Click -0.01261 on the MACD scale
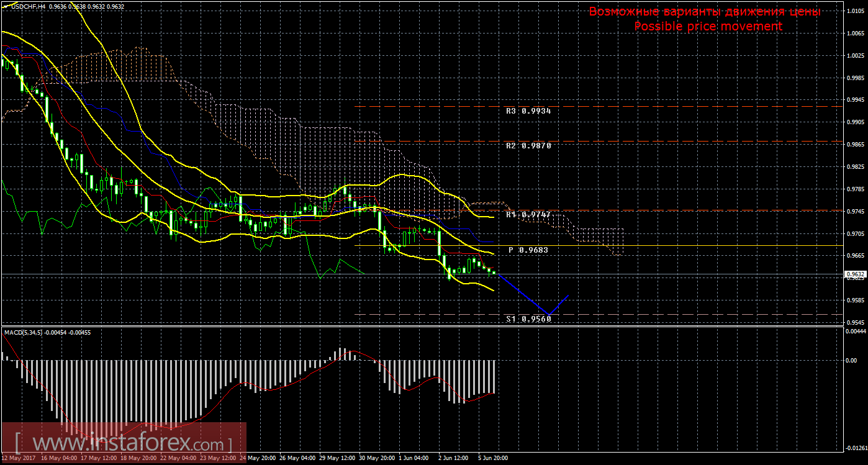 856,449
